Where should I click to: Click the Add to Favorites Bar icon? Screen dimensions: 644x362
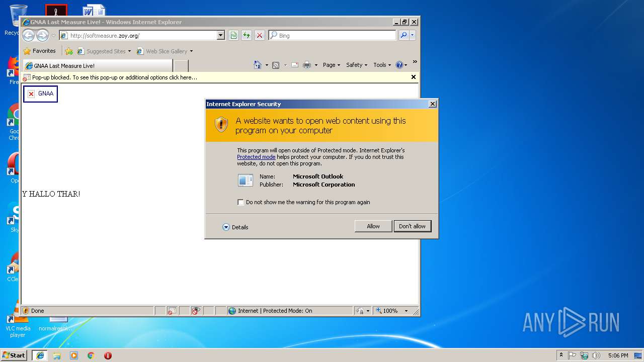coord(69,51)
